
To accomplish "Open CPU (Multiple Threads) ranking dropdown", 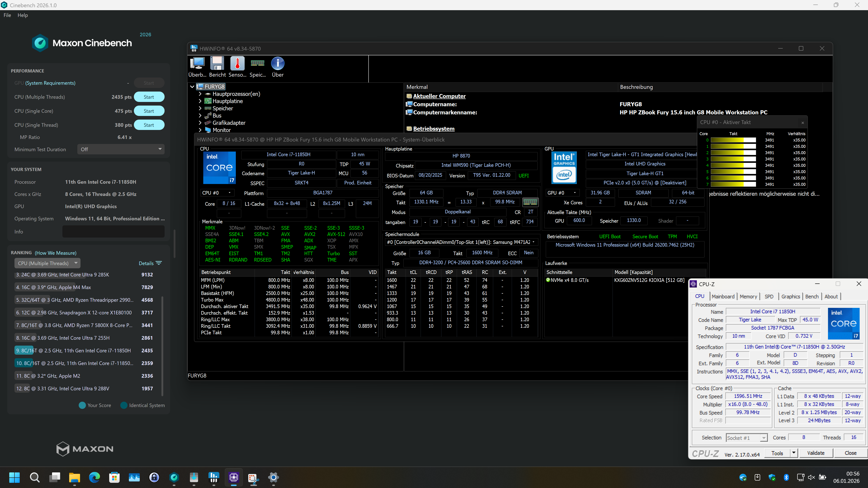I will (47, 263).
